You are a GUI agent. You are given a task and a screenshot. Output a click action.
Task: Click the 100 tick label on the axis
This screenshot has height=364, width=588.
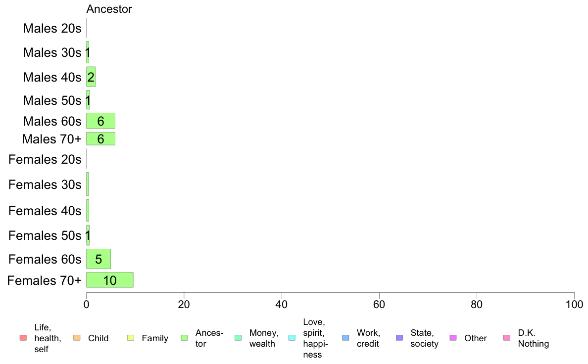click(x=574, y=304)
